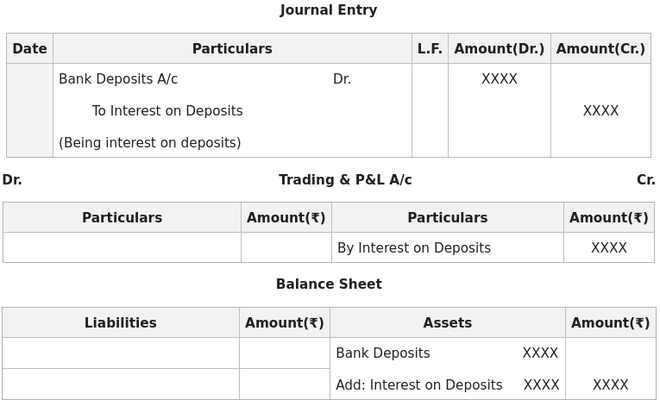Select the Assets column header
This screenshot has width=660, height=406.
click(x=447, y=323)
